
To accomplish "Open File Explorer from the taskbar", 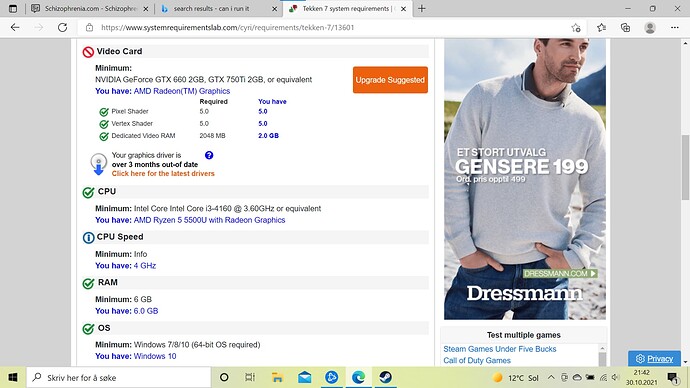I will pos(277,377).
